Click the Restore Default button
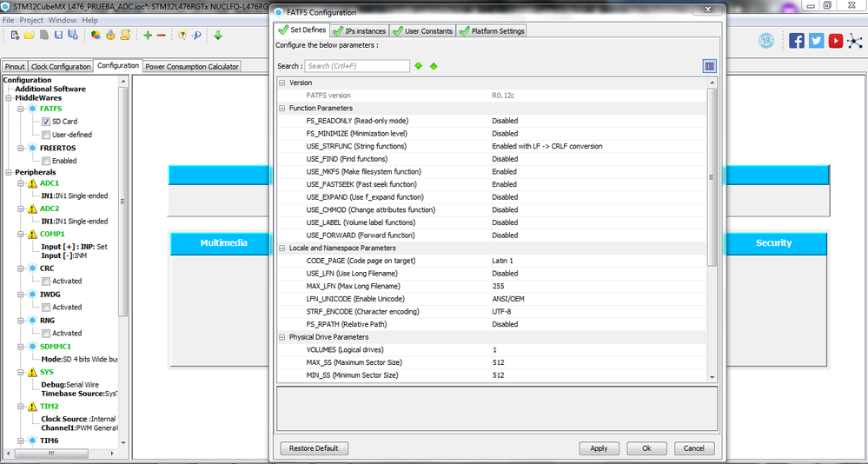 [x=314, y=448]
